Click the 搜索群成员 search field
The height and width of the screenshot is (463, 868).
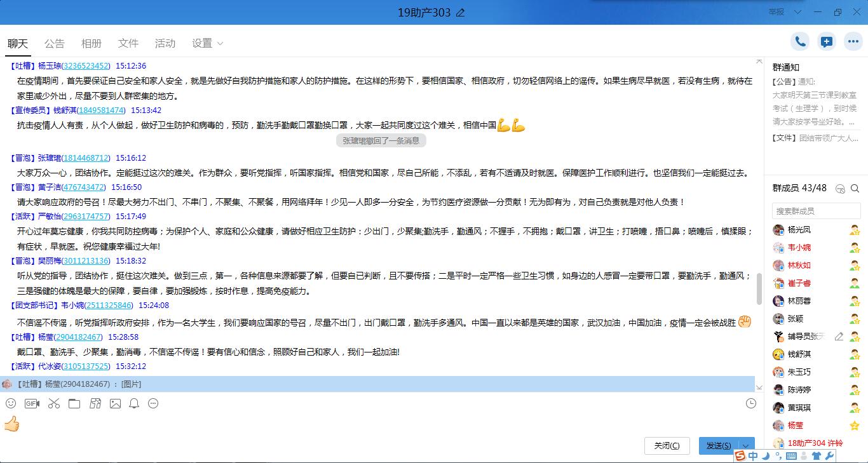tap(816, 211)
